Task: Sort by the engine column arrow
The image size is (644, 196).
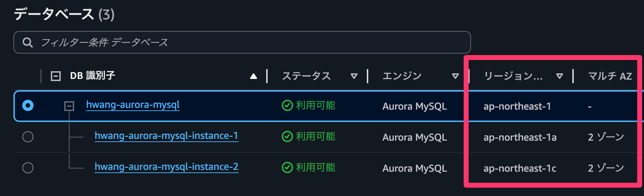Action: click(x=455, y=76)
